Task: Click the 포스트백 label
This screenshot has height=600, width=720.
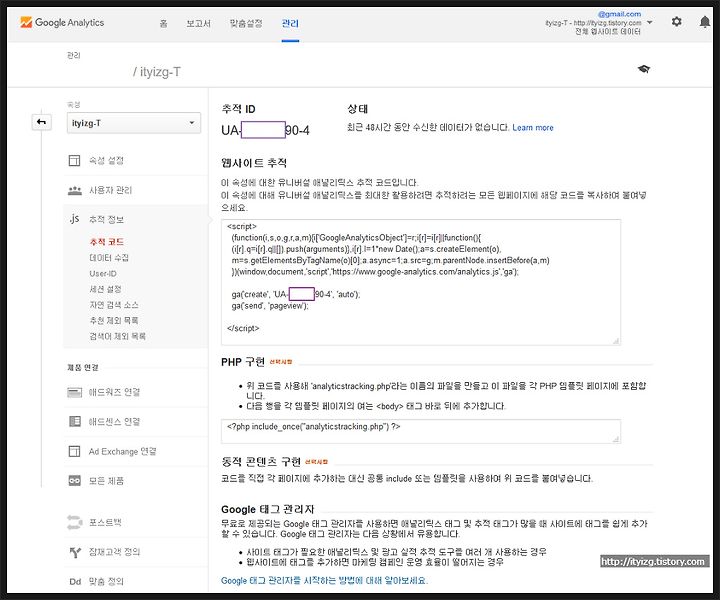Action: pyautogui.click(x=105, y=522)
